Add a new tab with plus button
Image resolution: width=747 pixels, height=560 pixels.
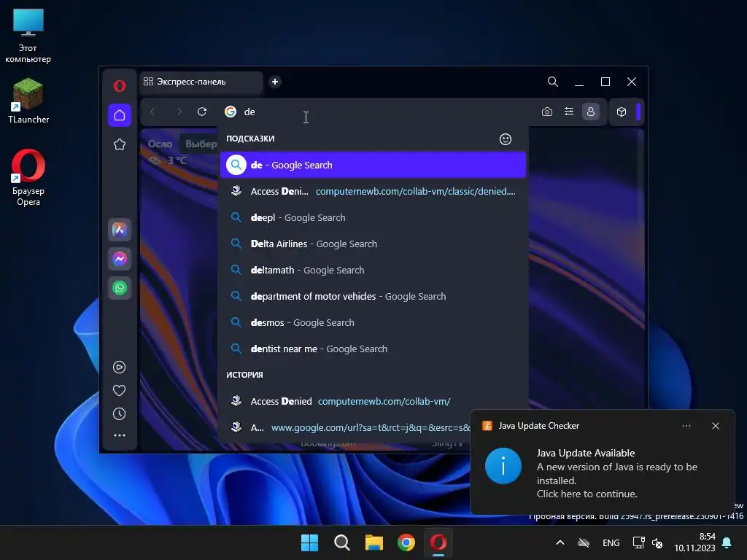pos(275,82)
